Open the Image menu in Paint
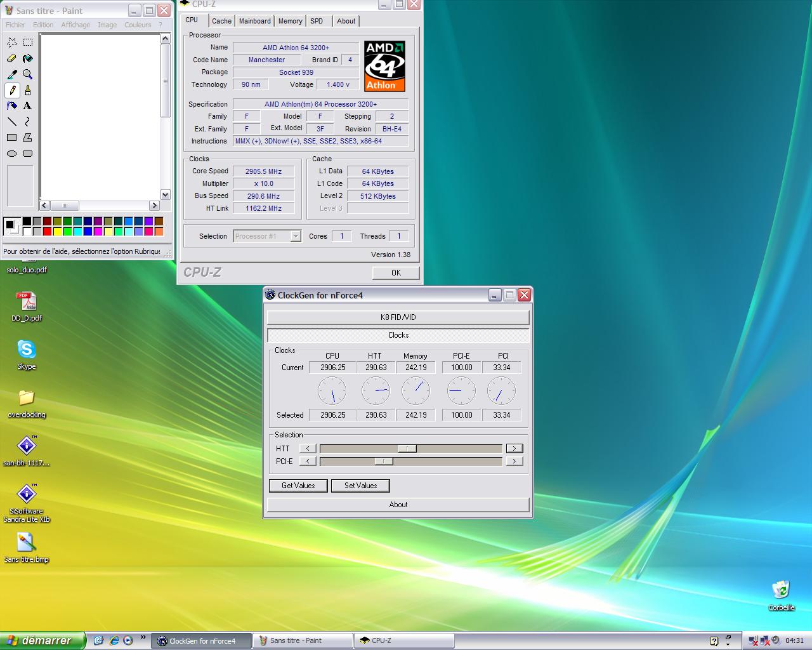The width and height of the screenshot is (812, 650). click(107, 25)
